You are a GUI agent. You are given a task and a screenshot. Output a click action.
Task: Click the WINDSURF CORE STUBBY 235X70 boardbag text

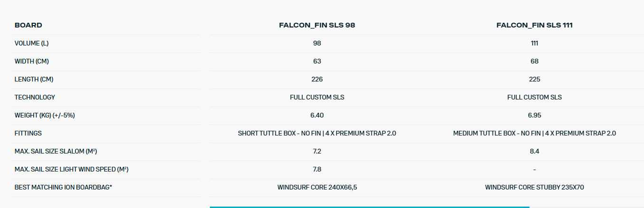pos(534,188)
